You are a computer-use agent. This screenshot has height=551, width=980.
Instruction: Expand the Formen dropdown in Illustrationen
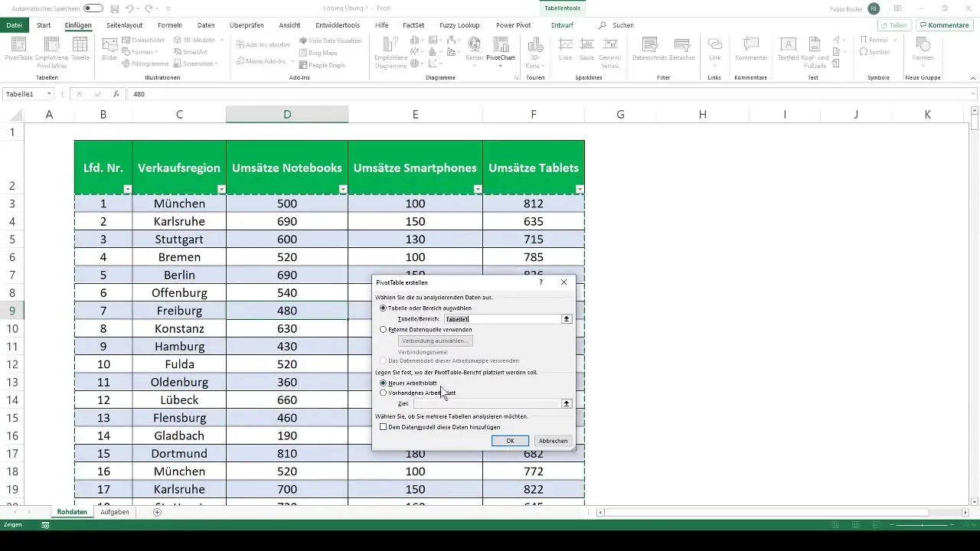coord(156,52)
